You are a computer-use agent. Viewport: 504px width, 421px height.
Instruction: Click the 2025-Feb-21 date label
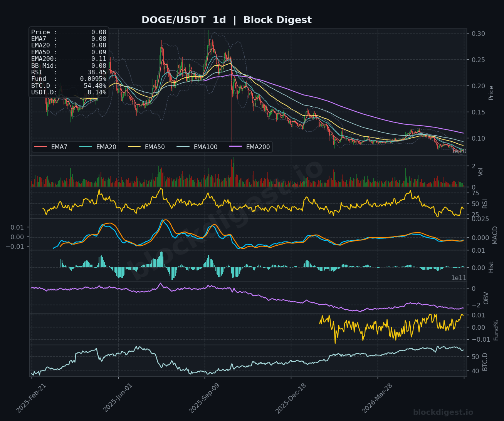click(31, 398)
